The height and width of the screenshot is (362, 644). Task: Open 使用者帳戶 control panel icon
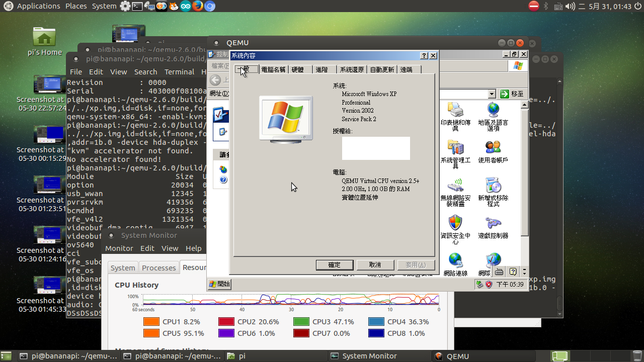tap(493, 152)
